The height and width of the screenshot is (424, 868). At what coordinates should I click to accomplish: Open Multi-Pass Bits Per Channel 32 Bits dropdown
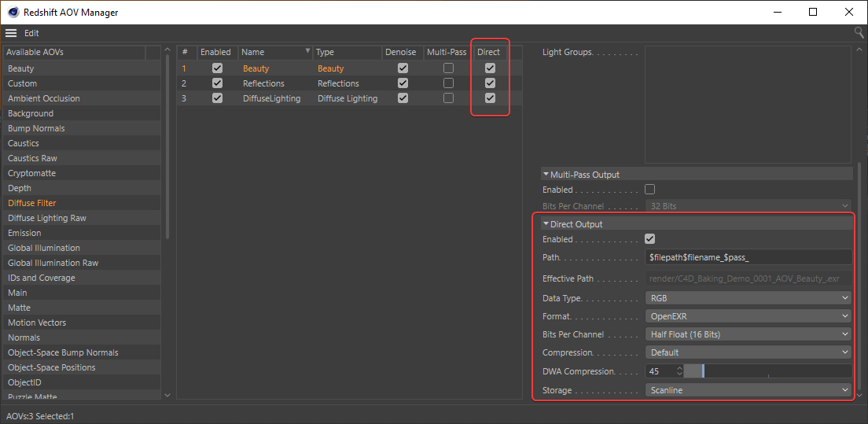click(748, 206)
